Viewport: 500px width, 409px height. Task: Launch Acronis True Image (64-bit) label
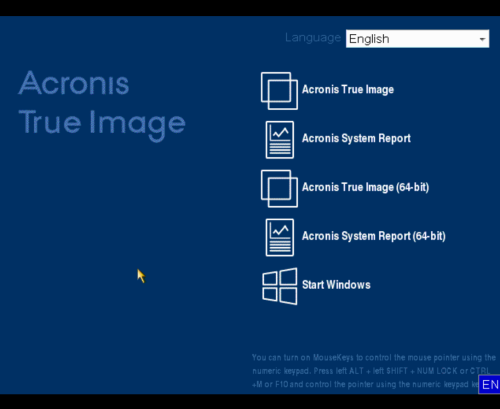(365, 187)
